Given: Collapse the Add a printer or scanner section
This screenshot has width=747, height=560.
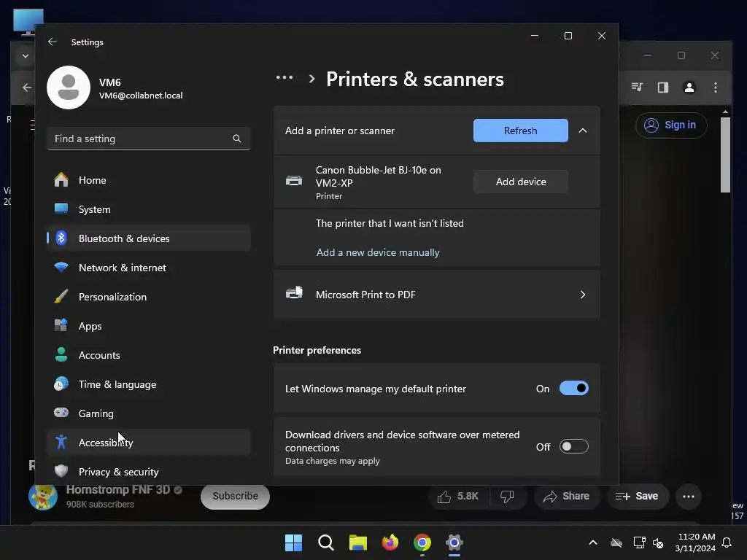Looking at the screenshot, I should click(x=583, y=131).
